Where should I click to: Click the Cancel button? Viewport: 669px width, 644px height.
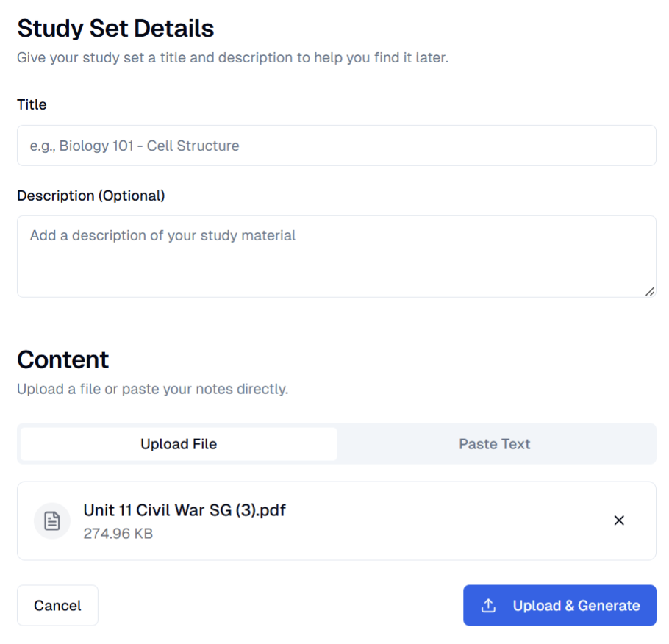[57, 605]
